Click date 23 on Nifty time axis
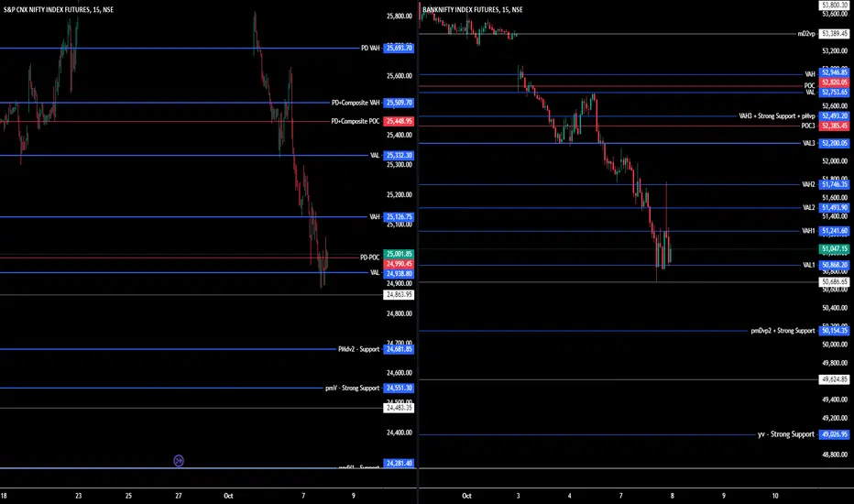 click(79, 496)
